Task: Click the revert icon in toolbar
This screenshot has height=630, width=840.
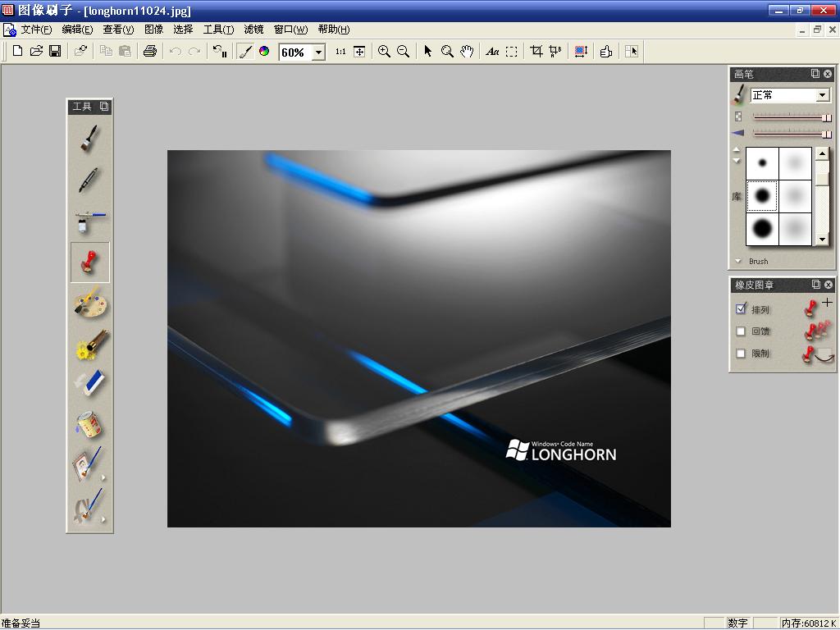Action: [220, 52]
